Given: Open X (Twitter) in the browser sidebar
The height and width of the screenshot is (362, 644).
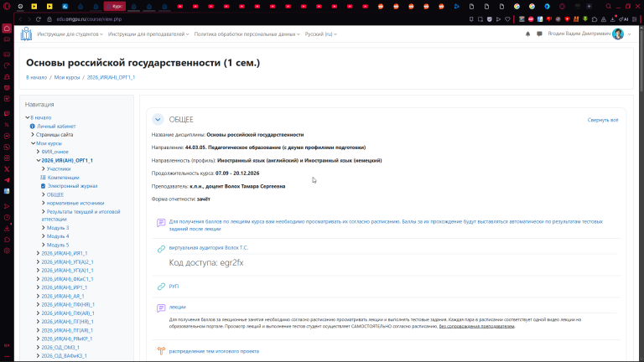Looking at the screenshot, I should [x=7, y=169].
